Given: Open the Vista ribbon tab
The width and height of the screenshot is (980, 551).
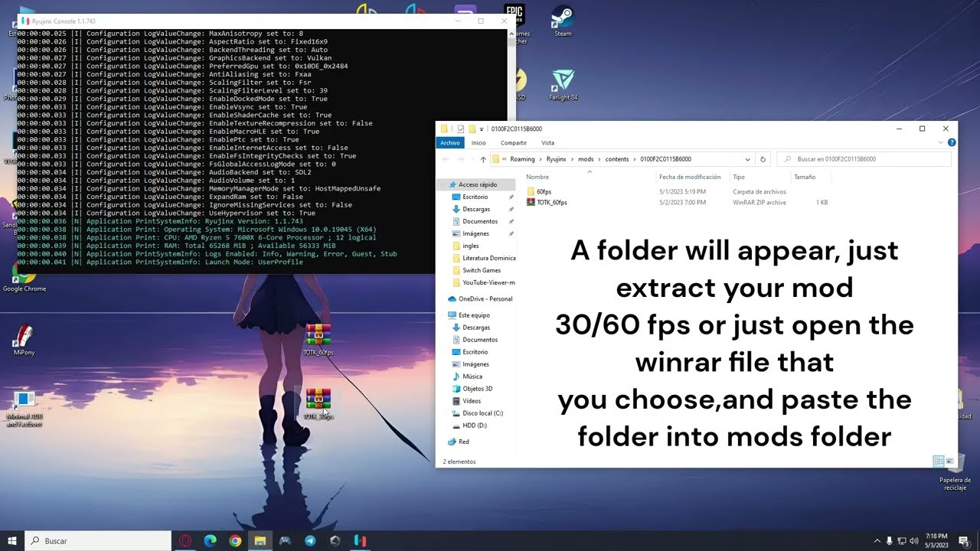Looking at the screenshot, I should point(547,142).
